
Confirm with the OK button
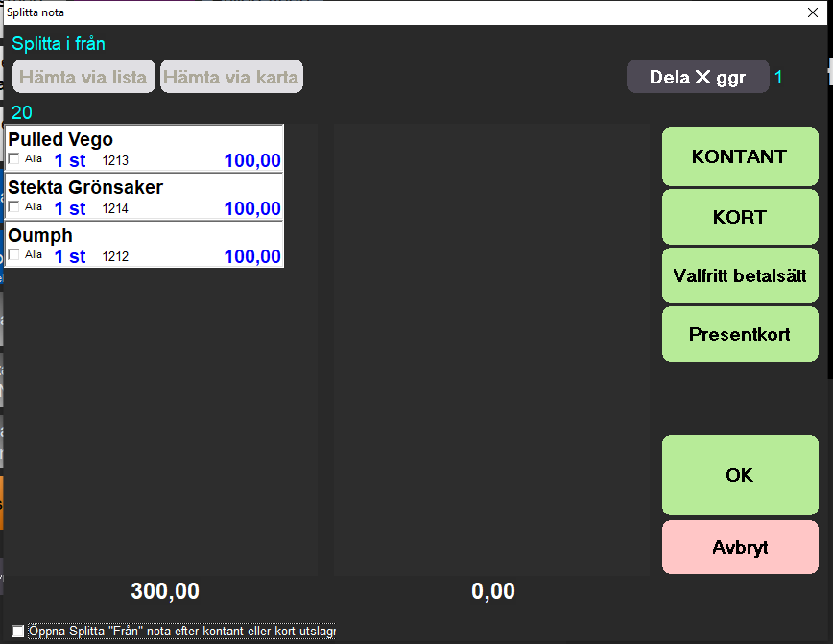739,475
